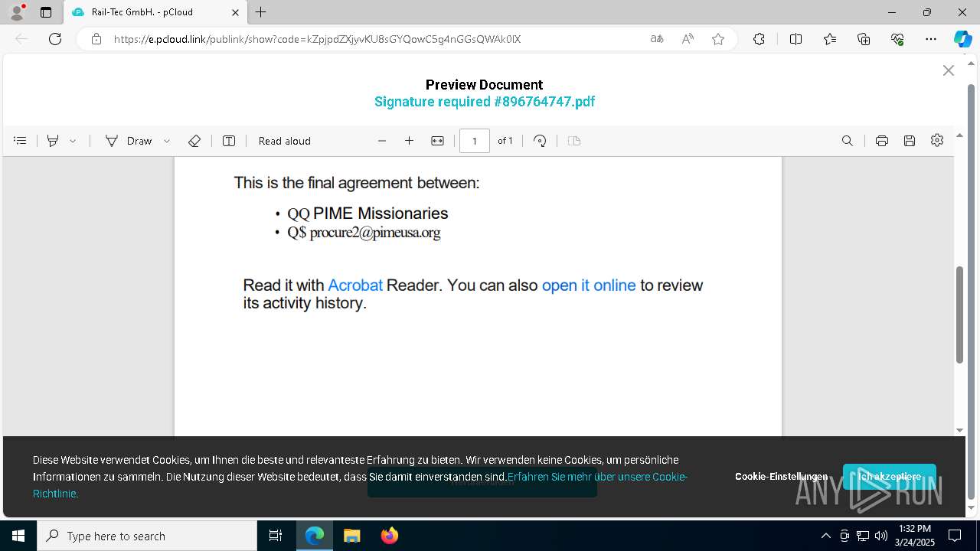Open the Windows Start menu

coord(18,536)
